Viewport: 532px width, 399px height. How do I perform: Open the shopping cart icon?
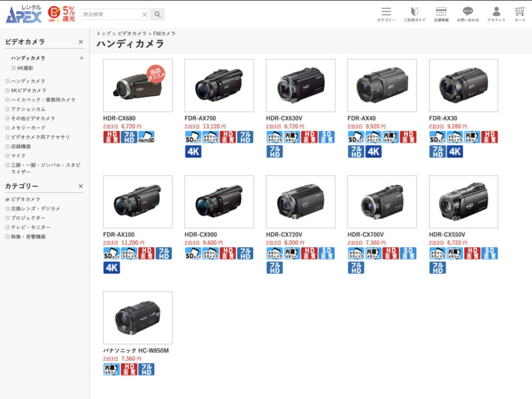[x=520, y=14]
